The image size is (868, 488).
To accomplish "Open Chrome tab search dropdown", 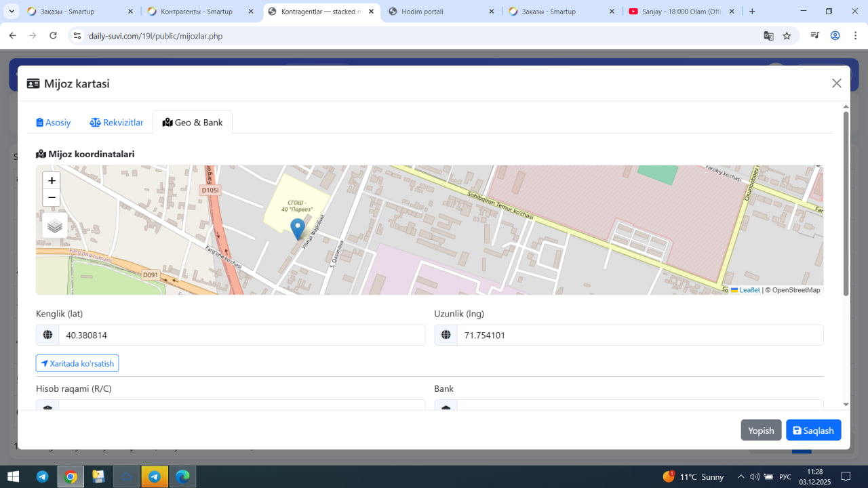I will (12, 12).
